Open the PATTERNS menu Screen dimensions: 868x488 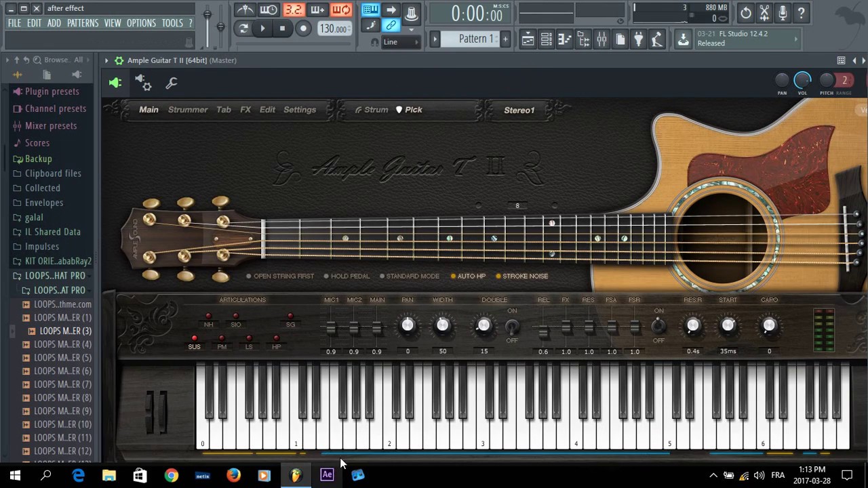83,23
